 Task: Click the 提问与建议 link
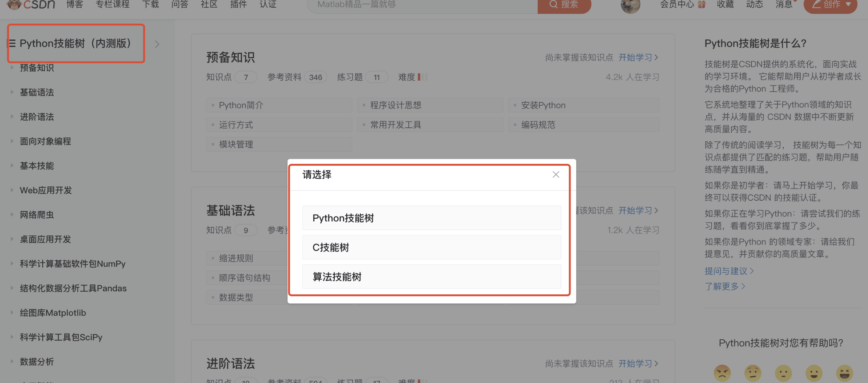click(729, 271)
